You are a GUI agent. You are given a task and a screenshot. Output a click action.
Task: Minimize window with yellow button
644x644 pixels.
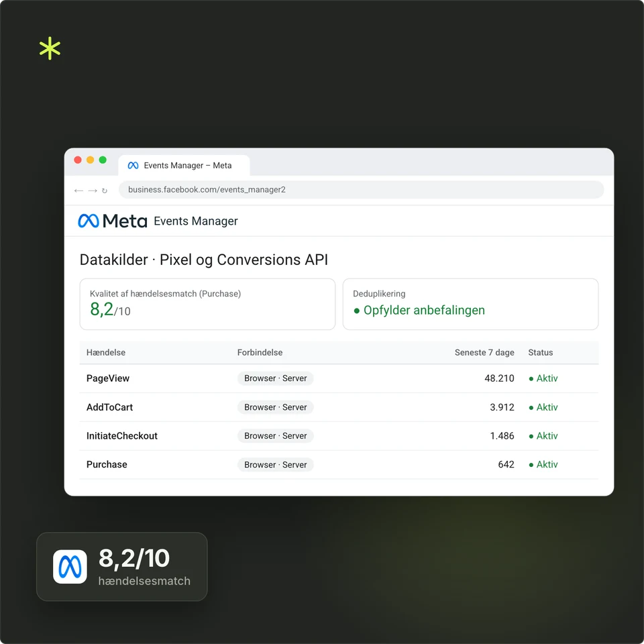pyautogui.click(x=91, y=160)
